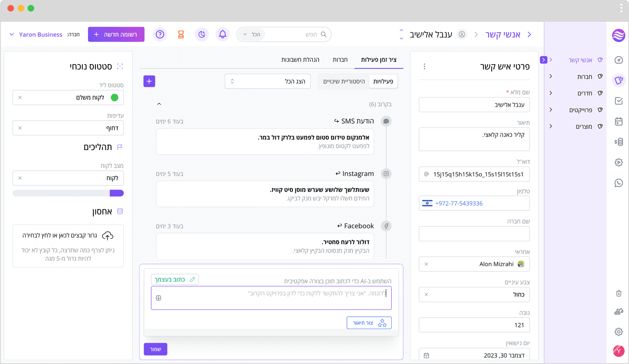Open the trash bin icon in the icon rail
This screenshot has height=364, width=629.
pos(619,293)
